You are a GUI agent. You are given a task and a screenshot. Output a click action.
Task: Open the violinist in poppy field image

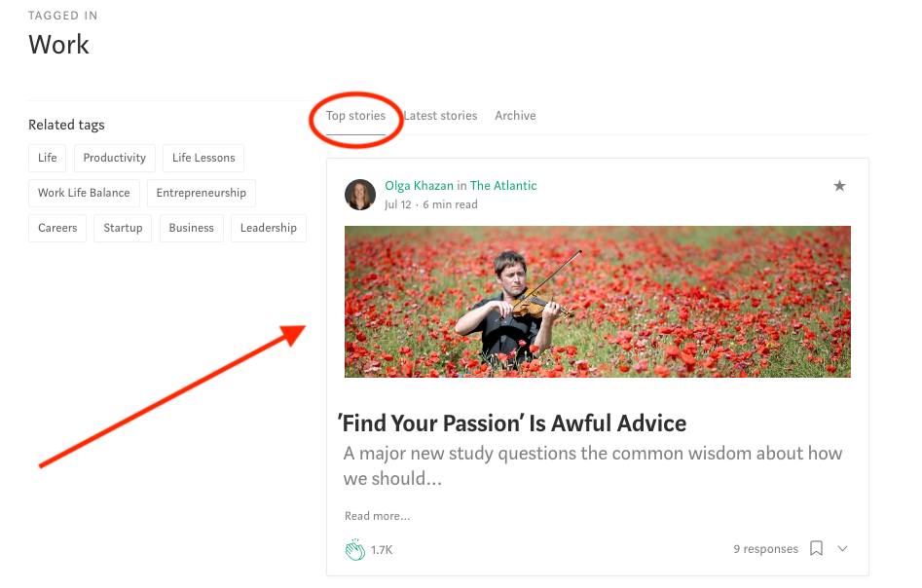click(x=598, y=302)
